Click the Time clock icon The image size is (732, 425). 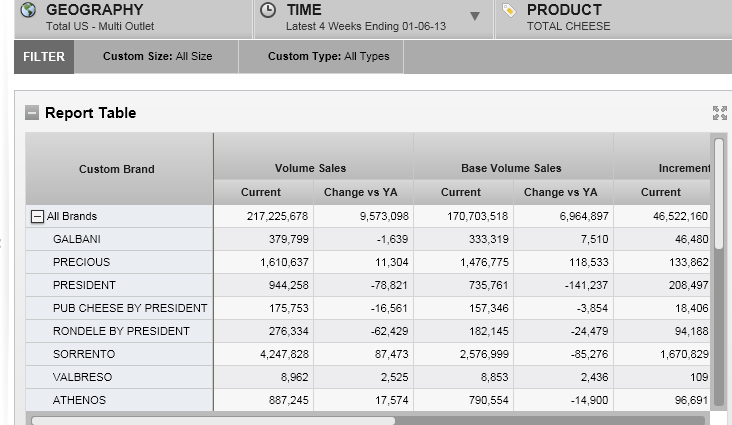coord(268,11)
